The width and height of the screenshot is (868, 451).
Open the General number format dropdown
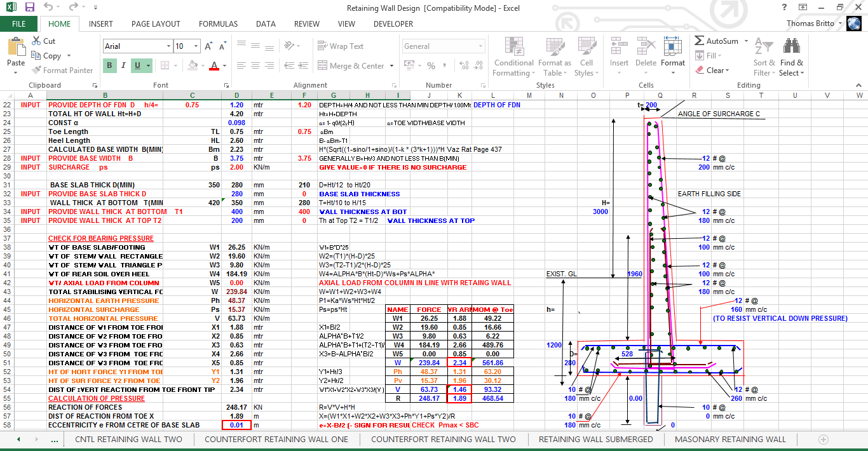coord(482,46)
